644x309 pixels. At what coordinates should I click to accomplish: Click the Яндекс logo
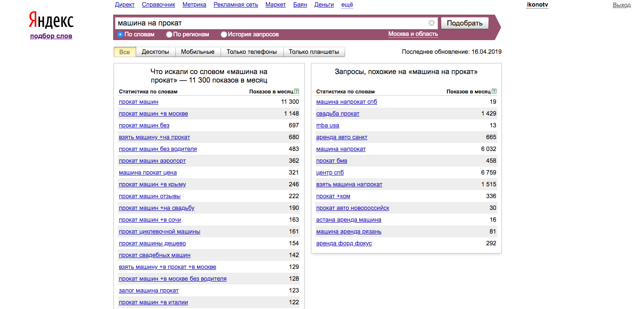point(51,21)
